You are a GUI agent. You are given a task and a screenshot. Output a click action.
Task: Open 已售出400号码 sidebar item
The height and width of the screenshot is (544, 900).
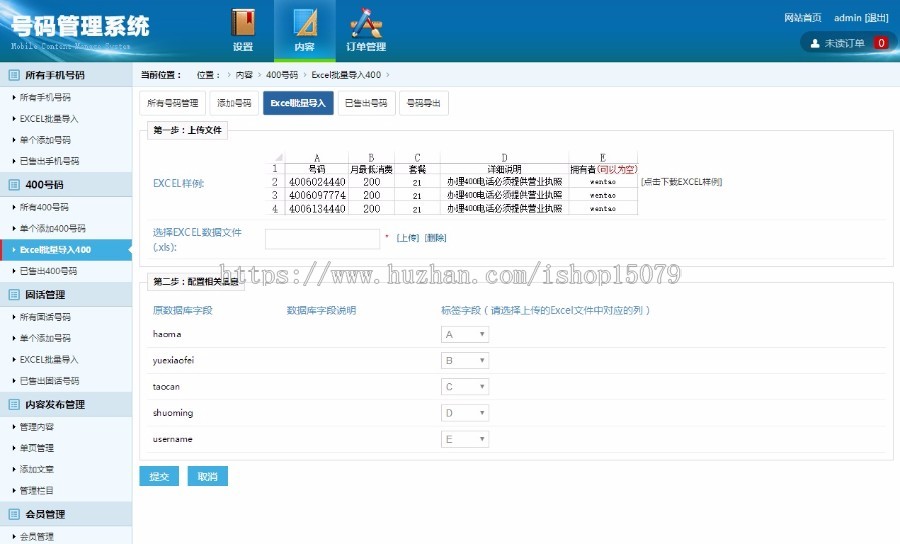tap(48, 271)
